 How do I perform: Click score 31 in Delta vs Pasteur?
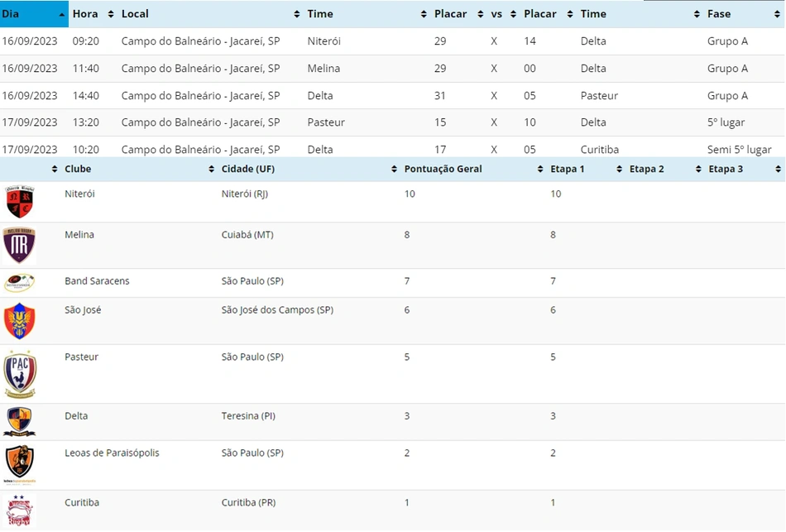[440, 95]
